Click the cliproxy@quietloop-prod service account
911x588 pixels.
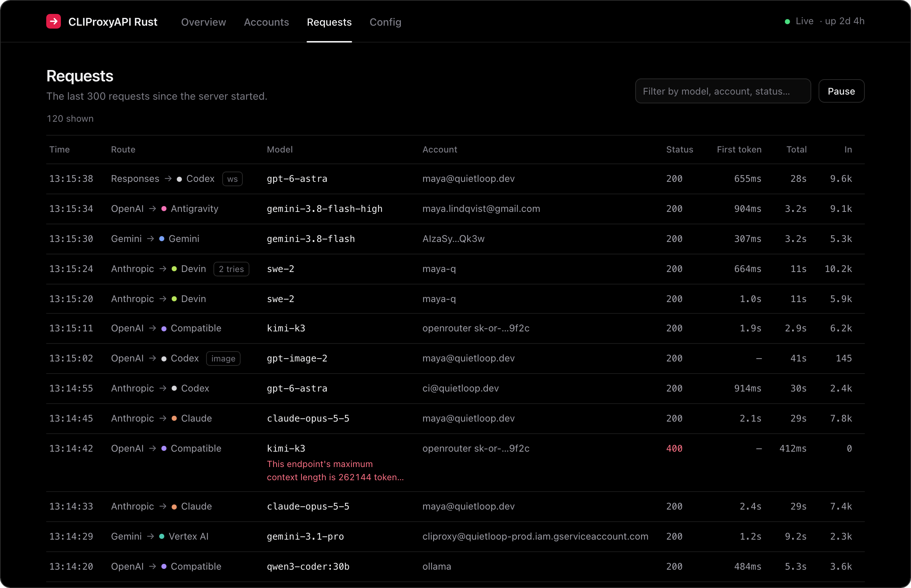click(535, 536)
